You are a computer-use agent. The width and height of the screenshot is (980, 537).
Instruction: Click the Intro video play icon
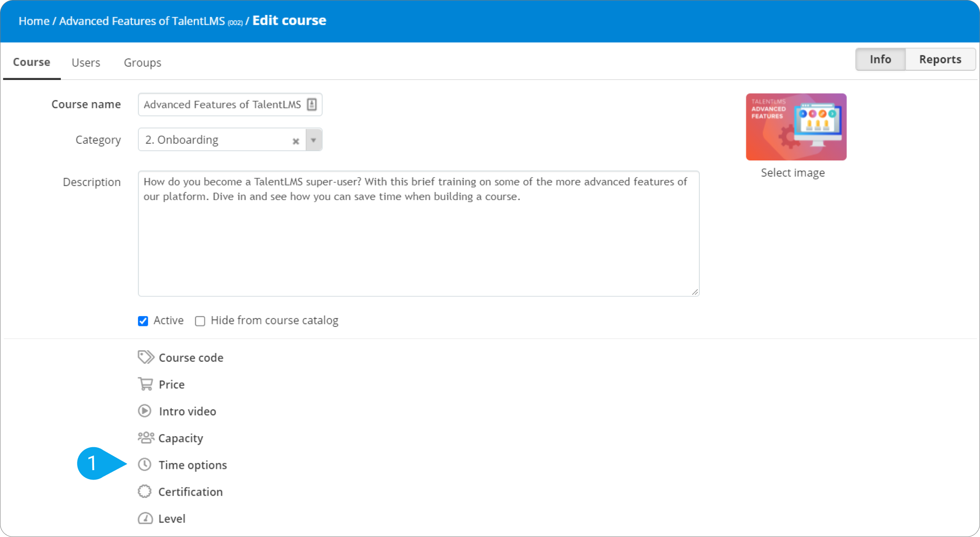145,411
